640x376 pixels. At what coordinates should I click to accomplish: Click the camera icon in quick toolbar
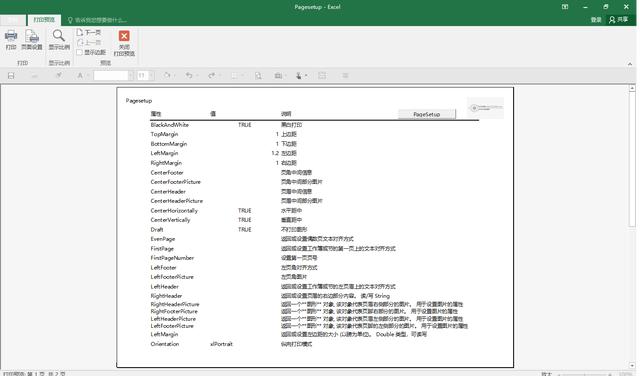click(278, 76)
